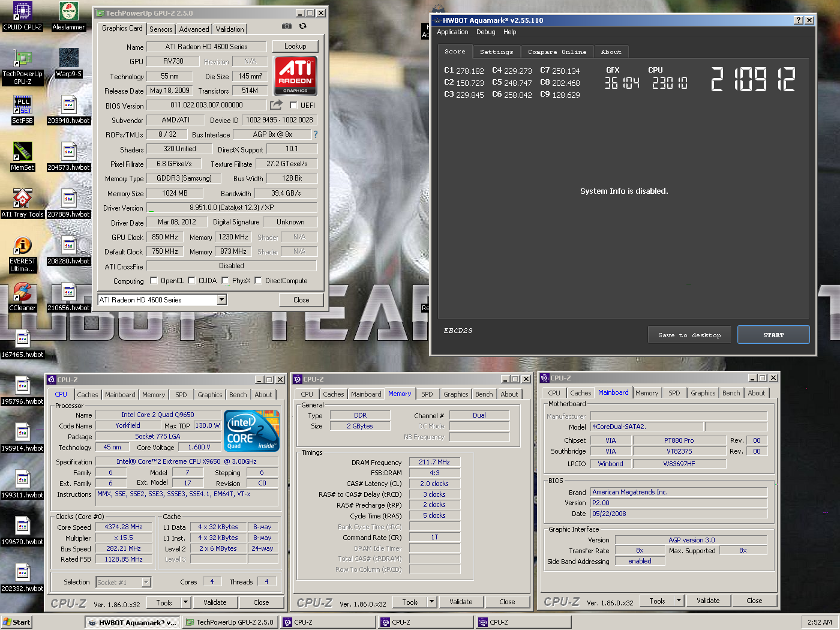The image size is (840, 630).
Task: Expand Tools dropdown arrow in CPU-Z CPU window
Action: coord(185,602)
